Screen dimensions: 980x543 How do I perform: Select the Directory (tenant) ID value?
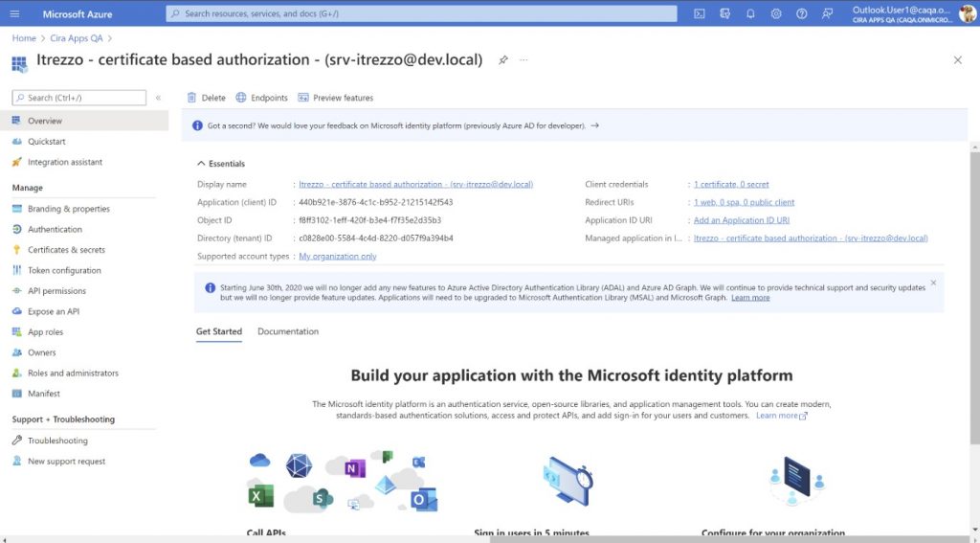pyautogui.click(x=375, y=238)
